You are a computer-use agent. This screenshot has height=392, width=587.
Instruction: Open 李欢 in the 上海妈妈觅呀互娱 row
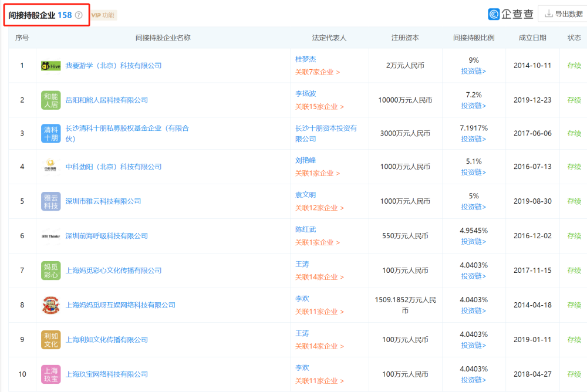[302, 299]
